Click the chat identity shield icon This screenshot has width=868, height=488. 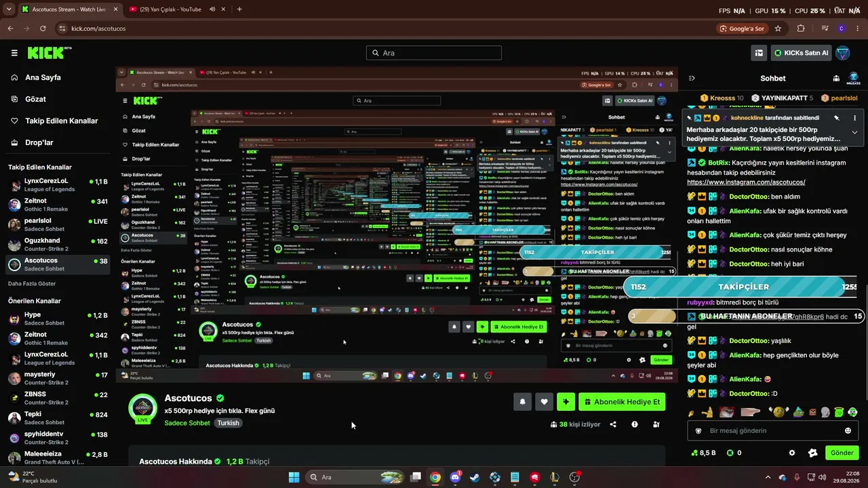pyautogui.click(x=698, y=430)
